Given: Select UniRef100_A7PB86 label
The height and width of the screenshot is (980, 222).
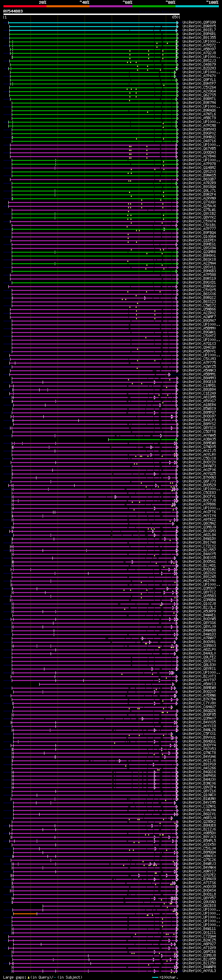Looking at the screenshot, I should [x=199, y=504].
